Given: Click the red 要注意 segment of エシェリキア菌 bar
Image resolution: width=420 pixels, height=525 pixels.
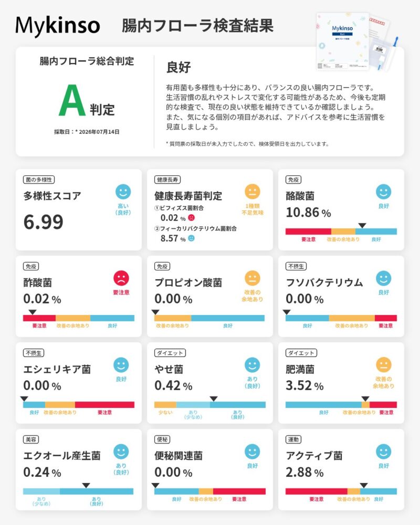Looking at the screenshot, I should click(104, 405).
